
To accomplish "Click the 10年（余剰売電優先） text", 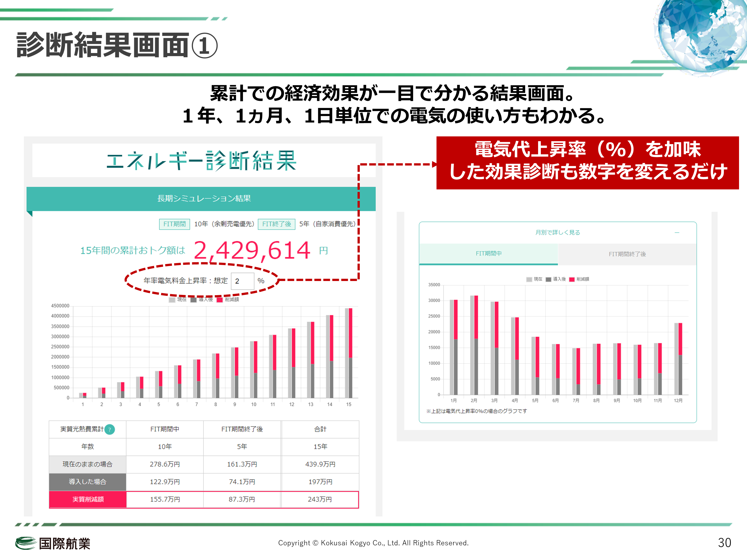I will tap(224, 224).
